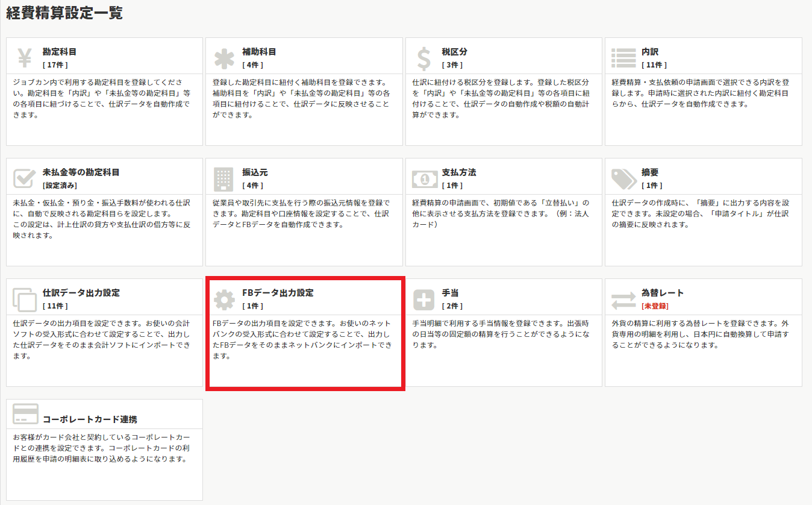This screenshot has height=505, width=812.
Task: Click the red 未登録 status label
Action: [x=655, y=306]
